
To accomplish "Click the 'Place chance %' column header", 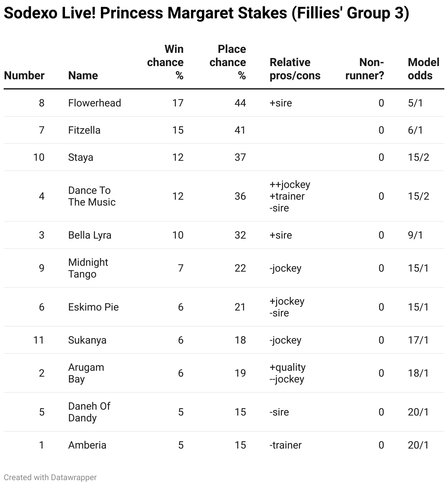I will [x=228, y=62].
